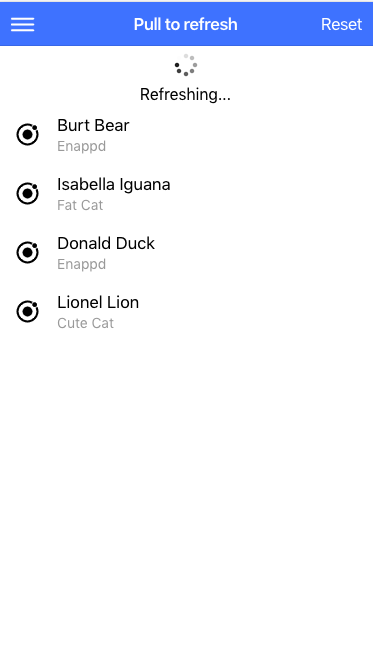The image size is (373, 667).
Task: Click the Refreshing... status text
Action: pos(185,94)
